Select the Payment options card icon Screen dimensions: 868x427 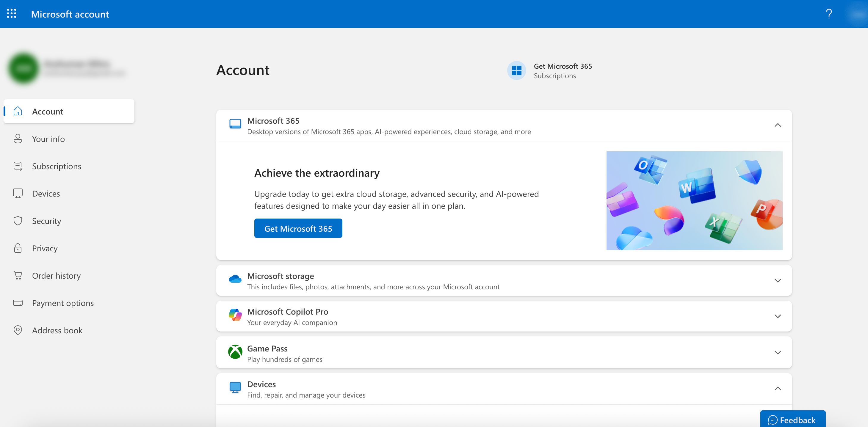pyautogui.click(x=18, y=303)
